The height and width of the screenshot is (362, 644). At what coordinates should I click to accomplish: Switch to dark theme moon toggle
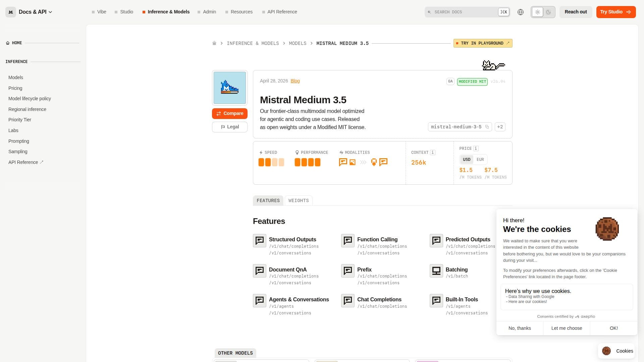[548, 12]
